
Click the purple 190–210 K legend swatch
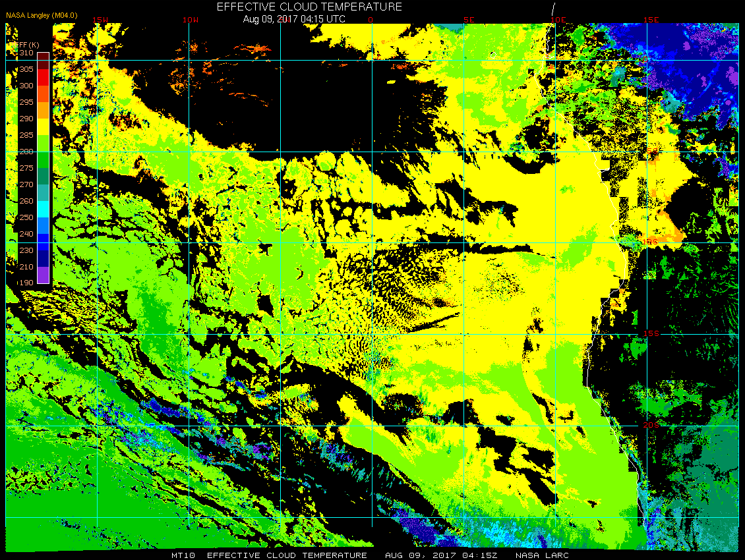coord(44,275)
